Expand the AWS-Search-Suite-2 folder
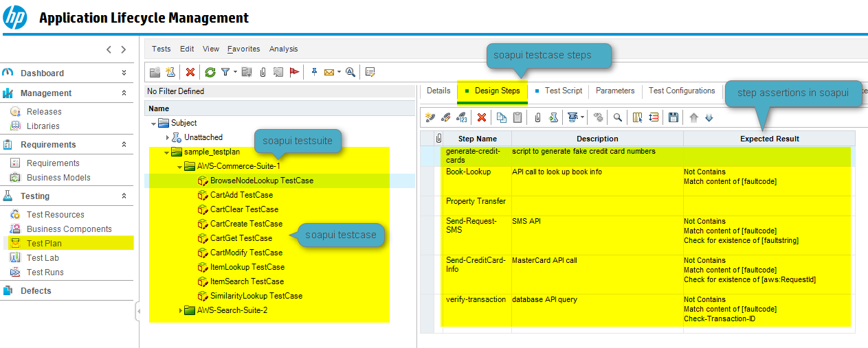The image size is (868, 348). coord(180,310)
